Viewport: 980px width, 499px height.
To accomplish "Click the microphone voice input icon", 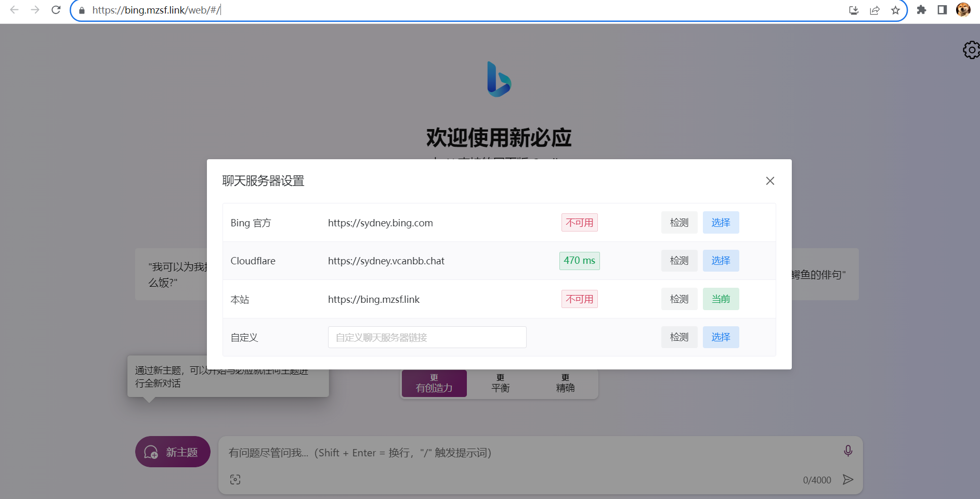I will (x=848, y=451).
